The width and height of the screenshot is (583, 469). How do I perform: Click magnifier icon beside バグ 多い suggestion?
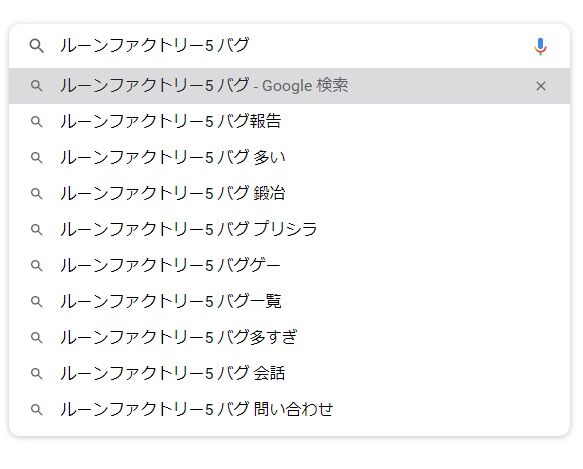pos(36,158)
